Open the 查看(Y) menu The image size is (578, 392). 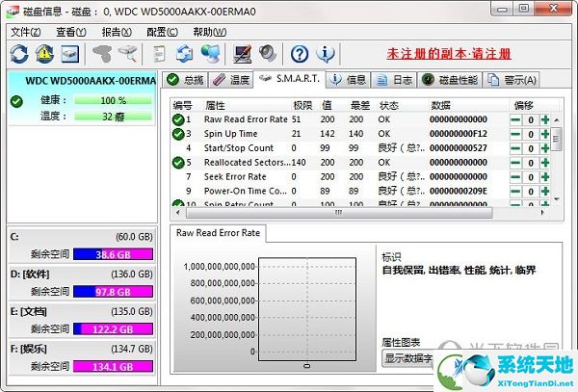pos(71,32)
